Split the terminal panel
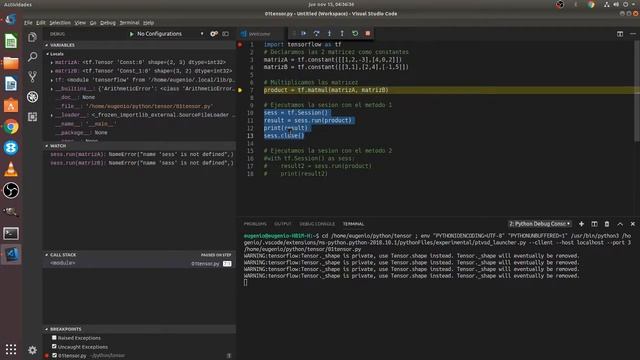Image resolution: width=640 pixels, height=360 pixels. [x=594, y=224]
